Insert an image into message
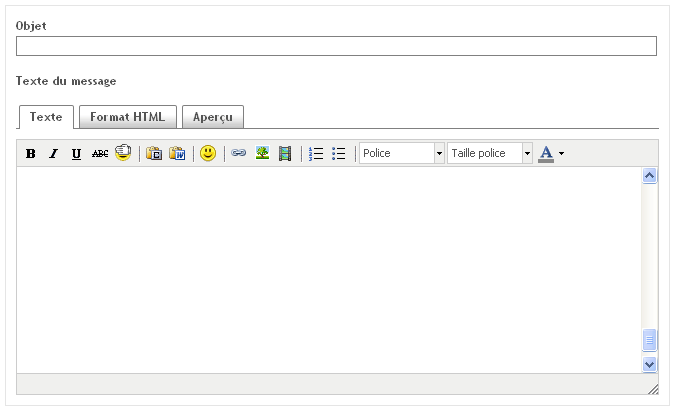This screenshot has height=410, width=674. click(x=262, y=154)
